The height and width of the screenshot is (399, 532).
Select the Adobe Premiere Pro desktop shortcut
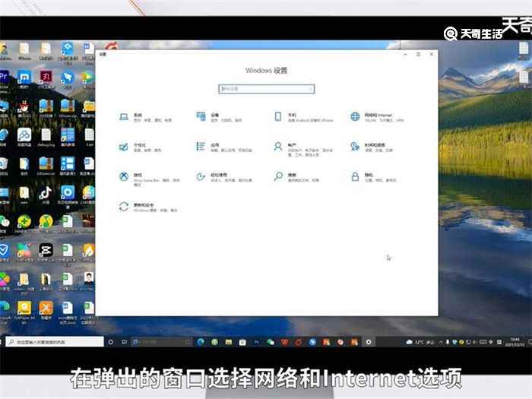[x=4, y=79]
